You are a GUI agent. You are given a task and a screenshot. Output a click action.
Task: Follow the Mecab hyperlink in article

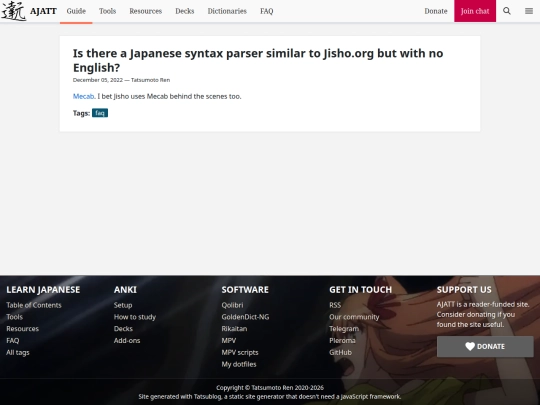(83, 96)
